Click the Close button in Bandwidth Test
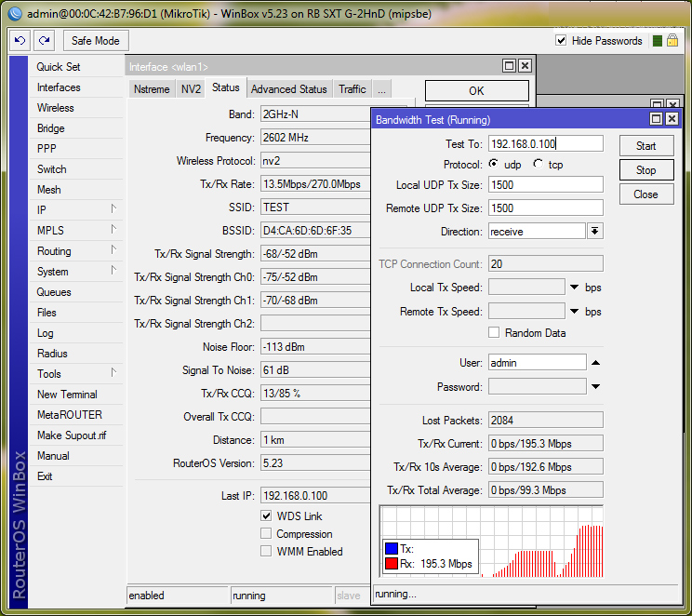The height and width of the screenshot is (616, 692). 646,194
